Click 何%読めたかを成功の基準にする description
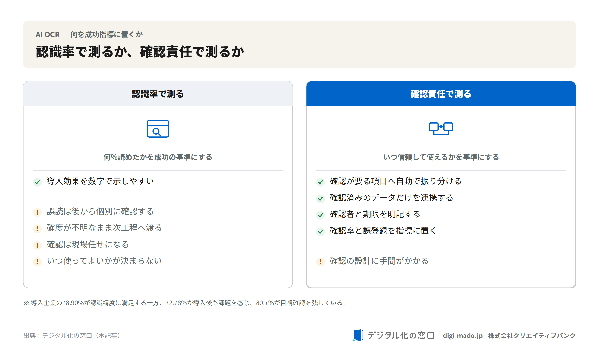The image size is (599, 364). (x=158, y=157)
